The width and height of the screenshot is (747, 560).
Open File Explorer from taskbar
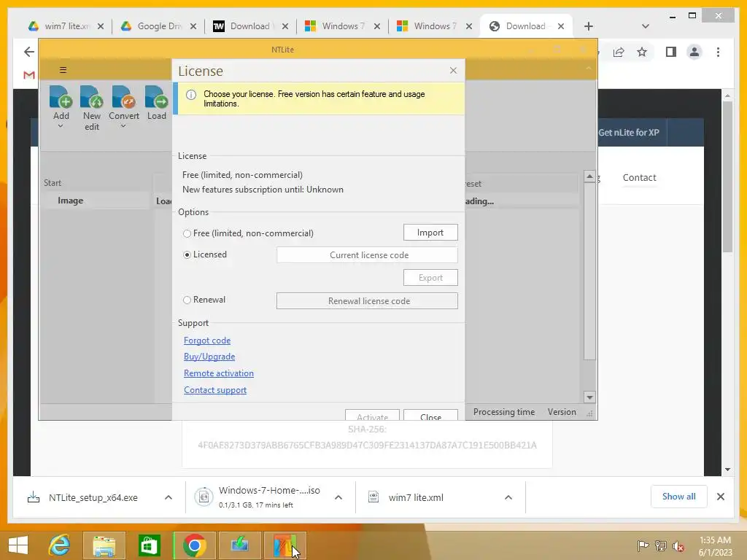[x=104, y=545]
